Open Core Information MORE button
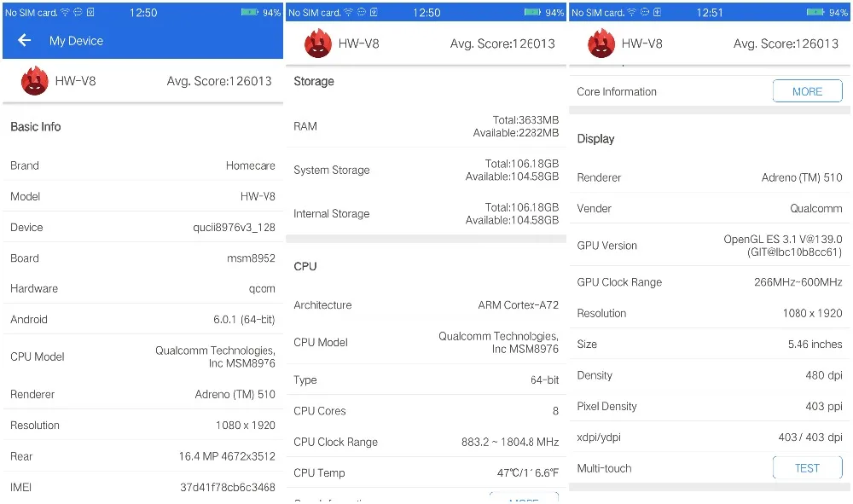 point(807,91)
